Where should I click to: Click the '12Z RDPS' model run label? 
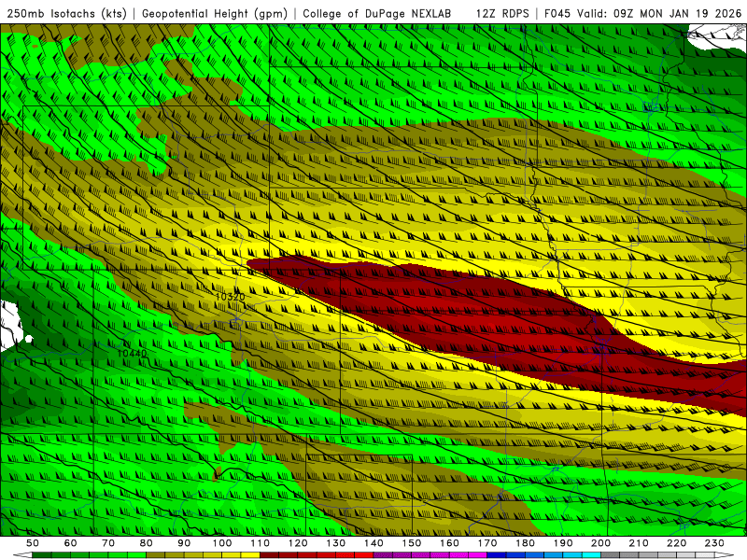[502, 13]
